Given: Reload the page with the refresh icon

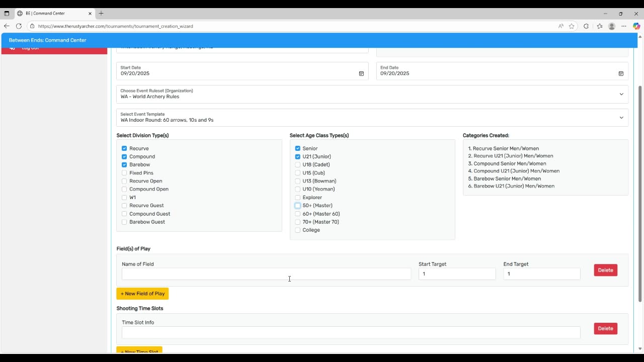Looking at the screenshot, I should (x=19, y=26).
